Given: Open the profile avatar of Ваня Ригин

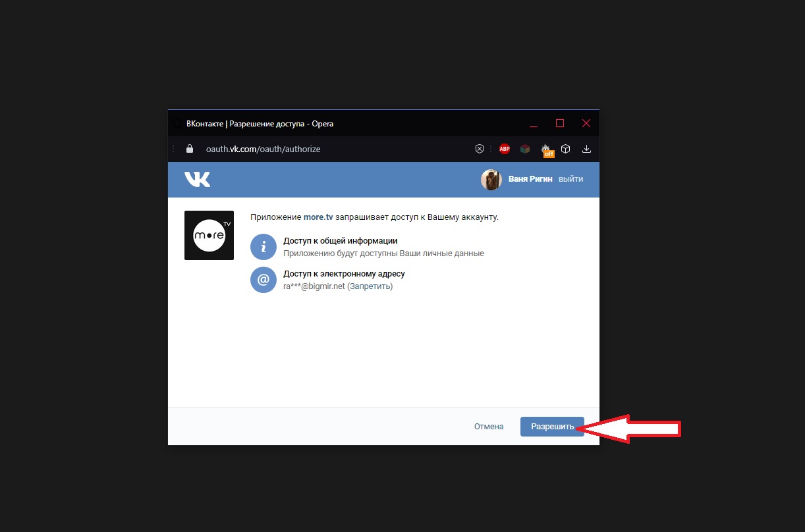Looking at the screenshot, I should click(x=491, y=179).
